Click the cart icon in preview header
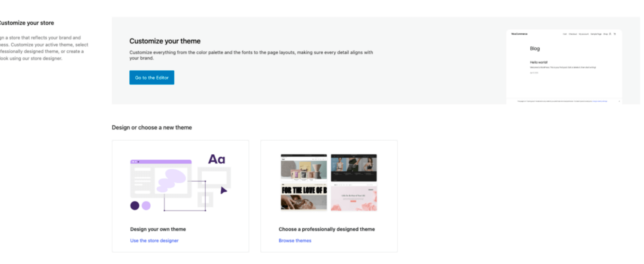 click(615, 34)
